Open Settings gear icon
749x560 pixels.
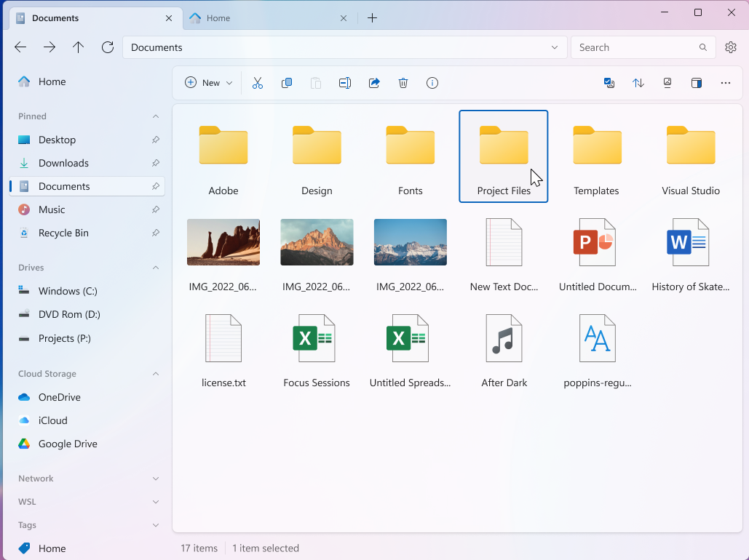point(730,47)
